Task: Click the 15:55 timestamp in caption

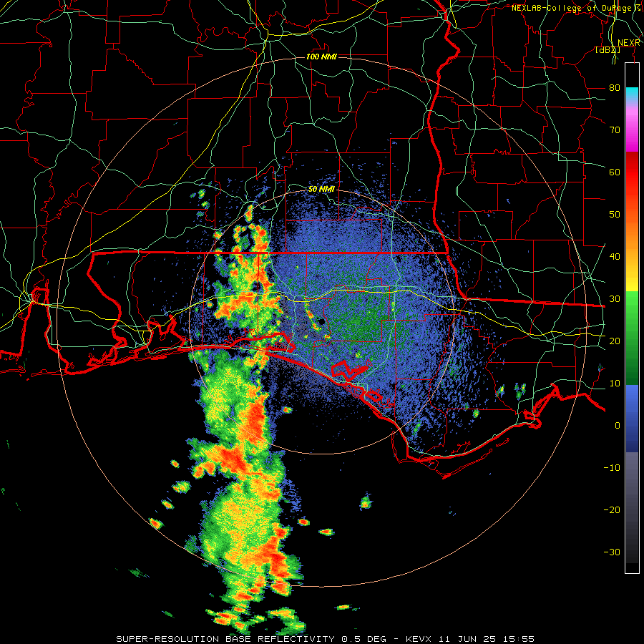Action: (519, 639)
